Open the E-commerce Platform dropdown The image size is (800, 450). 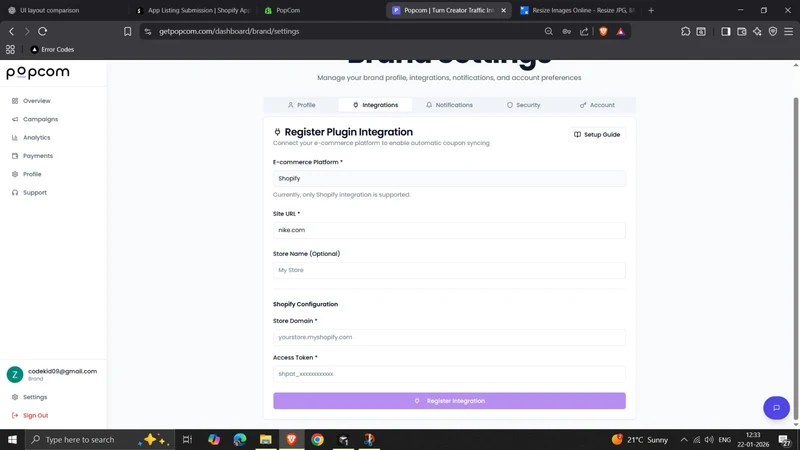(449, 179)
